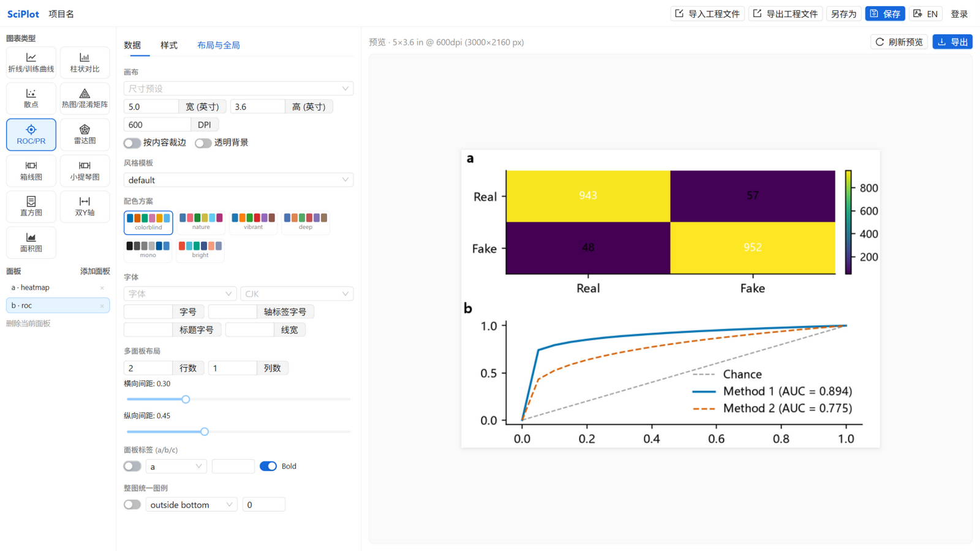Enable the unified figure legend switch

click(x=132, y=504)
